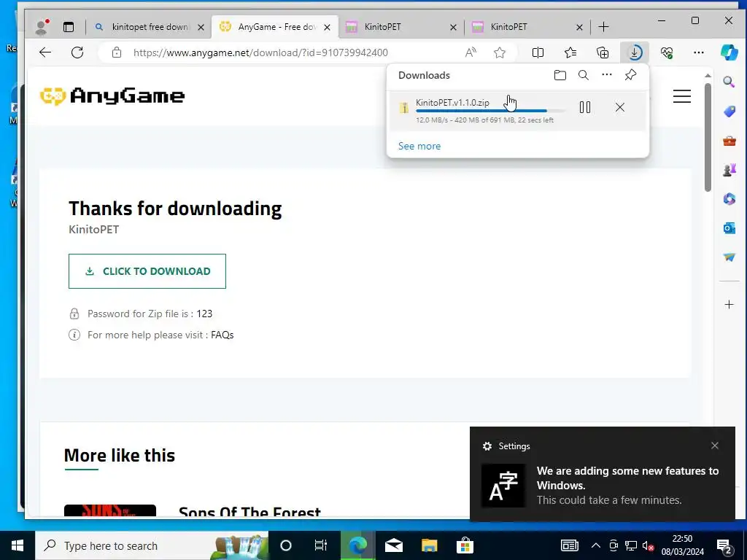Open Browser essentials heart icon
Image resolution: width=747 pixels, height=560 pixels.
click(x=667, y=52)
